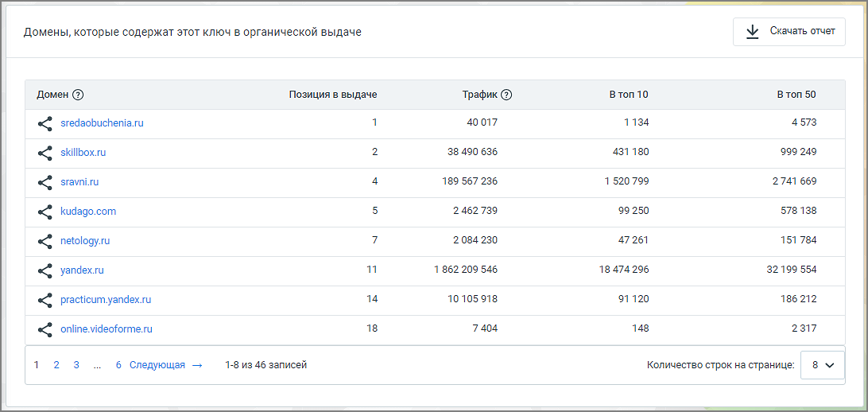Click share icon next to sravni.ru
Viewport: 868px width, 412px height.
(45, 181)
